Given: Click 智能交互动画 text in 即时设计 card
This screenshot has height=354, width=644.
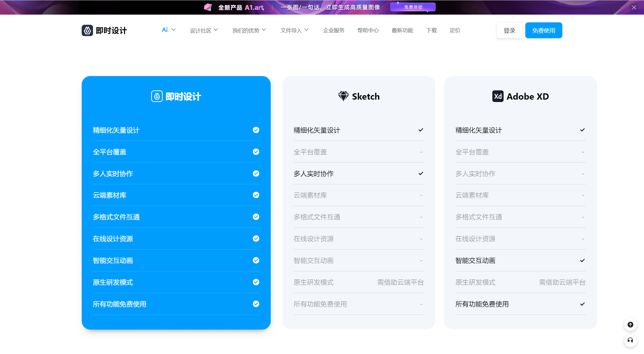Looking at the screenshot, I should point(113,261).
